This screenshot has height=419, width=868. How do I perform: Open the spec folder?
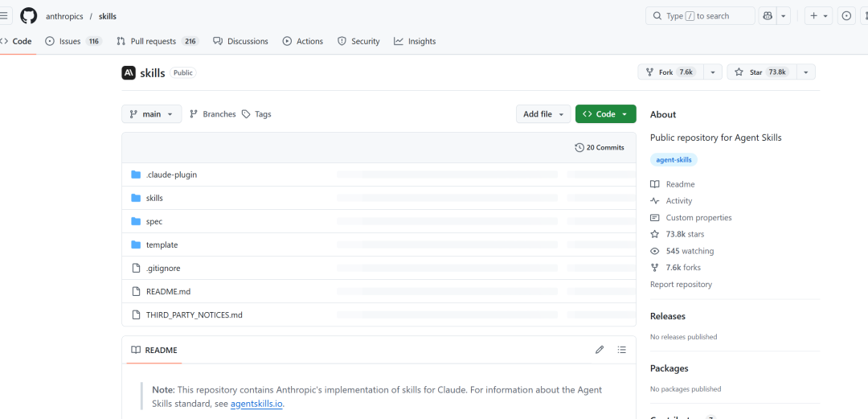(x=154, y=221)
